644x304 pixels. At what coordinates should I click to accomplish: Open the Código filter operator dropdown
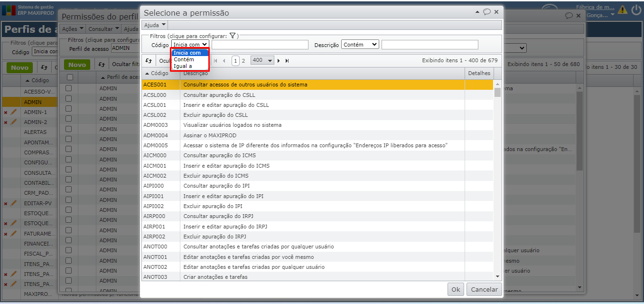pos(190,44)
